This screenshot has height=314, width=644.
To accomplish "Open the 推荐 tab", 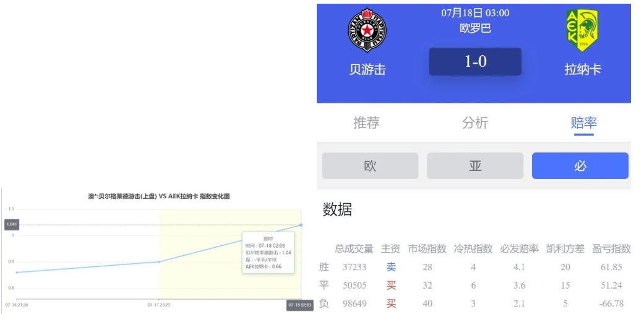I will (366, 123).
